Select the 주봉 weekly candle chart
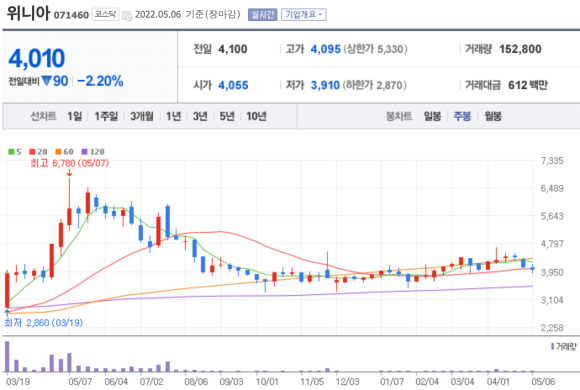 [x=462, y=117]
